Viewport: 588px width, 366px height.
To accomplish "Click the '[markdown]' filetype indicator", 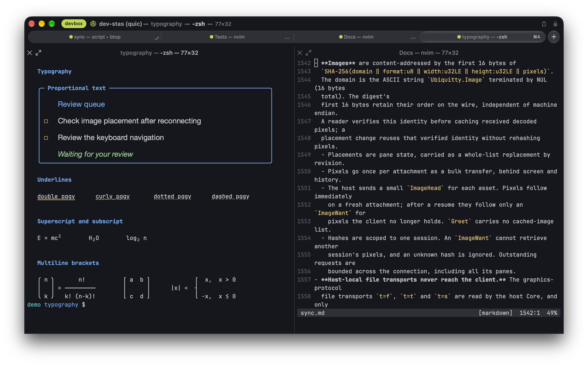I will pyautogui.click(x=495, y=313).
